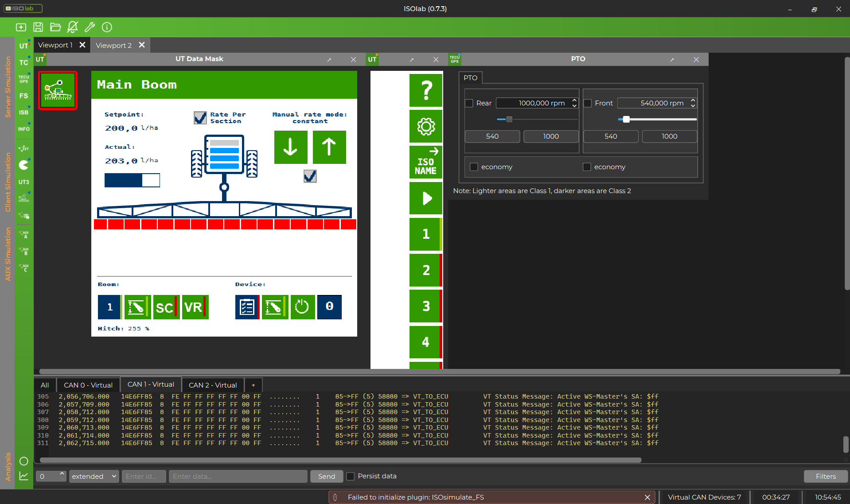Click the Send button
Screen dimensions: 850x504
[x=327, y=476]
